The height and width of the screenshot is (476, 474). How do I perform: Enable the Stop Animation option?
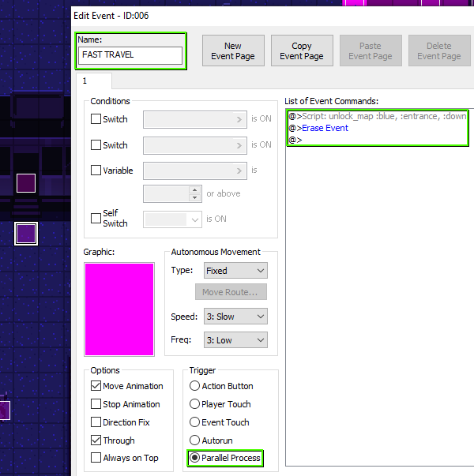96,404
